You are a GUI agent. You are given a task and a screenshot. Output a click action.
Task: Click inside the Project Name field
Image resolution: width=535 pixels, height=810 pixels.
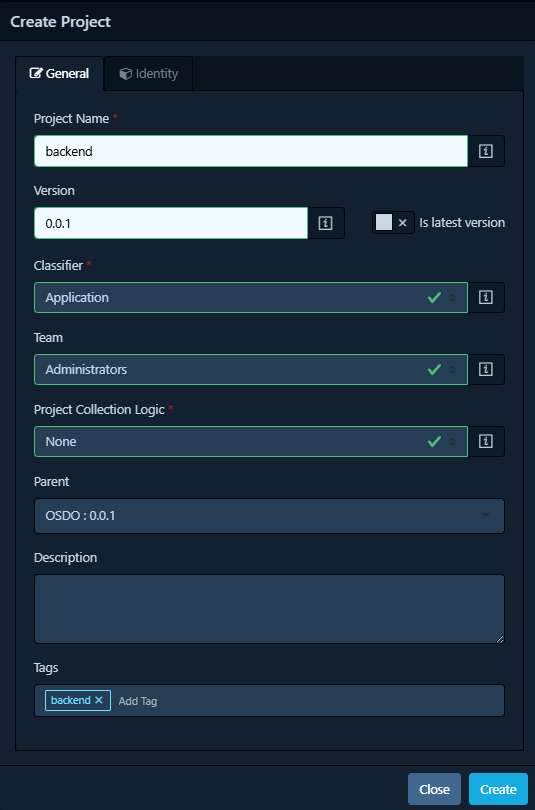click(251, 151)
